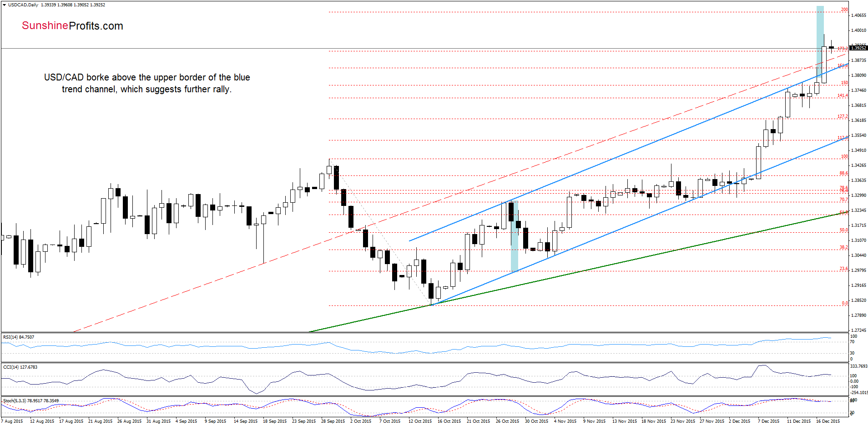
Task: Click the 1.31070 price axis label
Action: coord(858,240)
